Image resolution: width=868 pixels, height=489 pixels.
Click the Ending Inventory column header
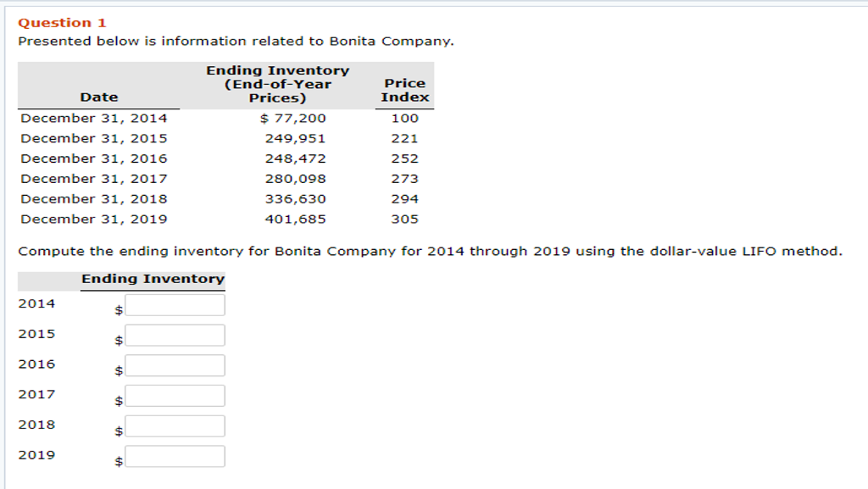pyautogui.click(x=276, y=83)
